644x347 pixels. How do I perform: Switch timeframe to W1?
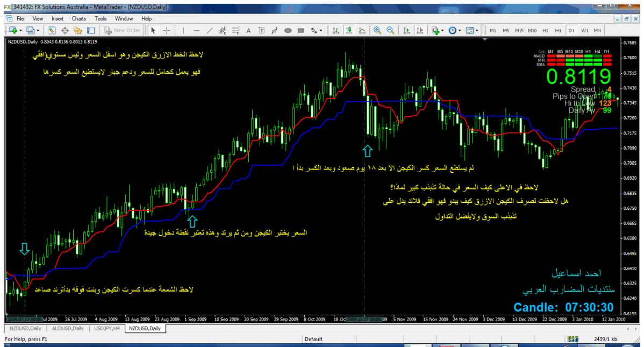[584, 31]
